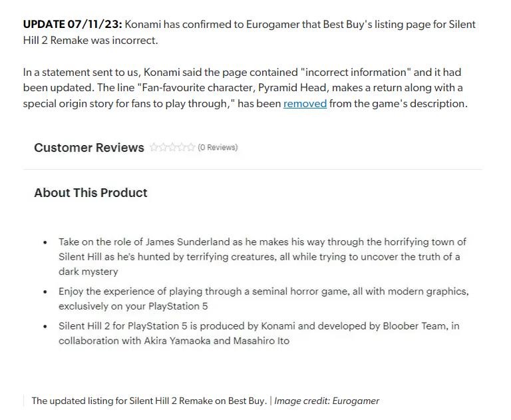Click the "Akira Yamaoka and Masahiro Ito" line

click(x=174, y=341)
